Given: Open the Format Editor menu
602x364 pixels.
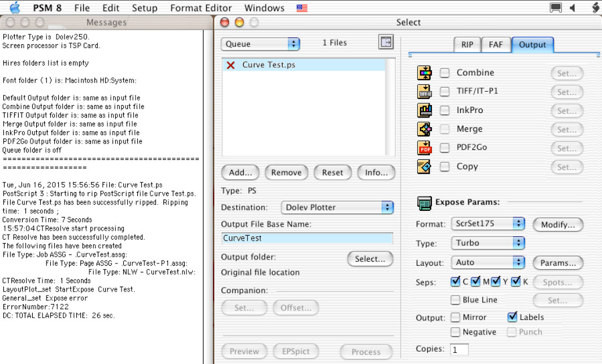Looking at the screenshot, I should [201, 8].
